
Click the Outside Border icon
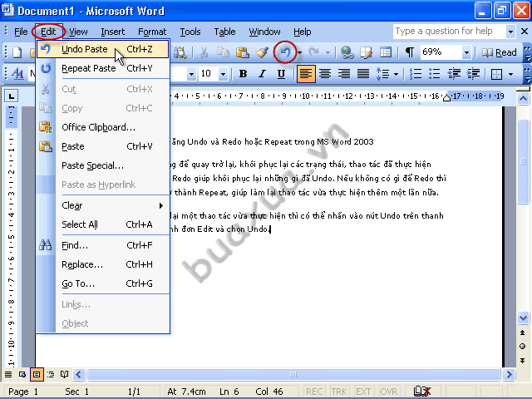tap(496, 74)
